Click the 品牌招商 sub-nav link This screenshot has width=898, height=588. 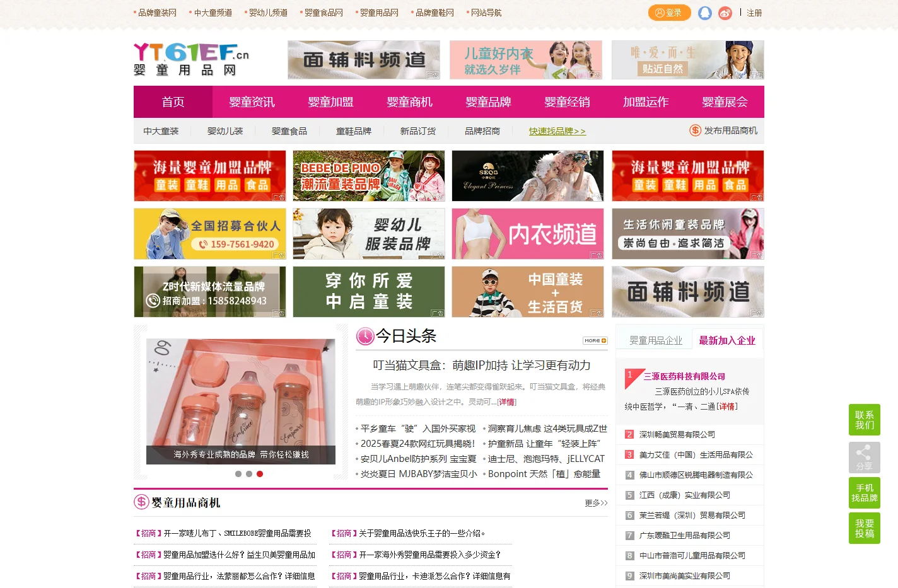[x=482, y=131]
